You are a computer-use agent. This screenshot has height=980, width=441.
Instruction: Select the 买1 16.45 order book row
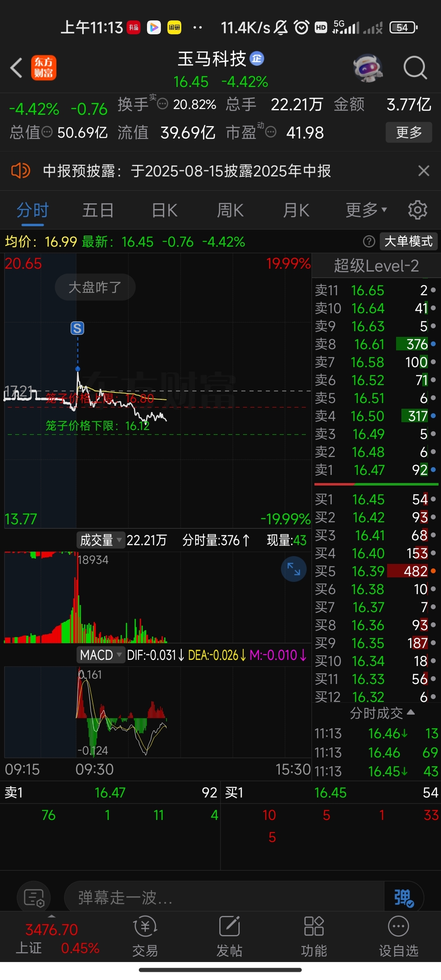(x=376, y=499)
